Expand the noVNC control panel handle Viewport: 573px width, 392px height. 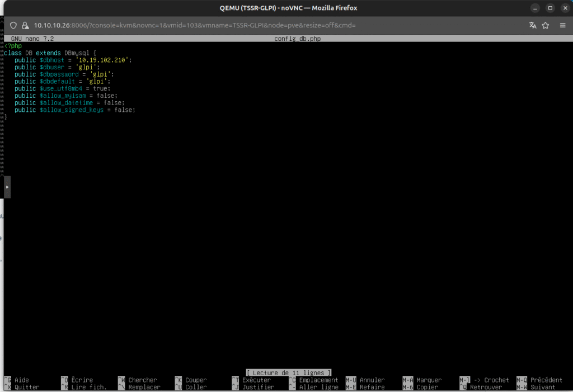[7, 187]
